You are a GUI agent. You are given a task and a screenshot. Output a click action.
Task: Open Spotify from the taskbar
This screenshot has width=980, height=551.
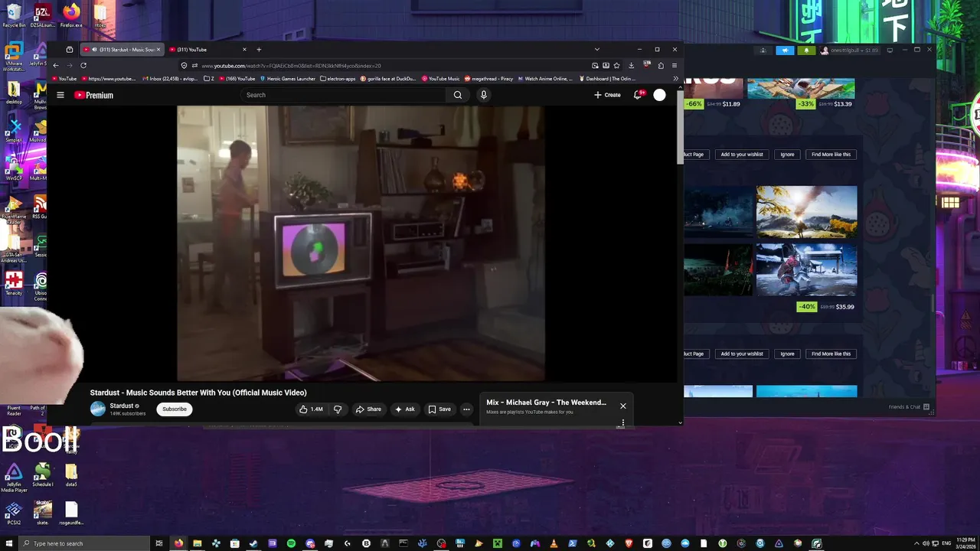tap(291, 543)
